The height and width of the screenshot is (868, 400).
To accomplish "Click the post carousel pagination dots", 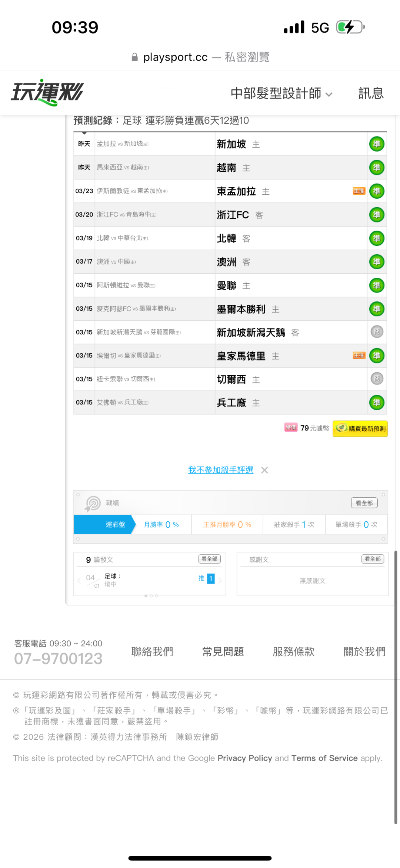I will (151, 596).
